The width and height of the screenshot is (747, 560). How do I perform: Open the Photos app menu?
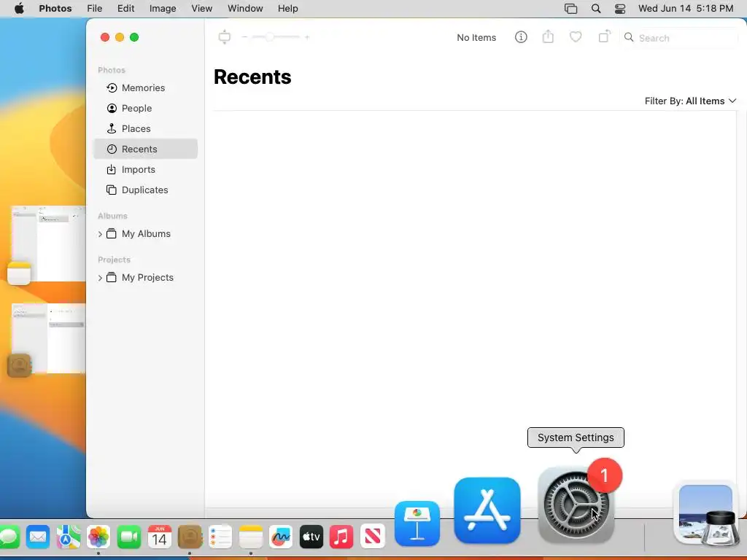[55, 8]
